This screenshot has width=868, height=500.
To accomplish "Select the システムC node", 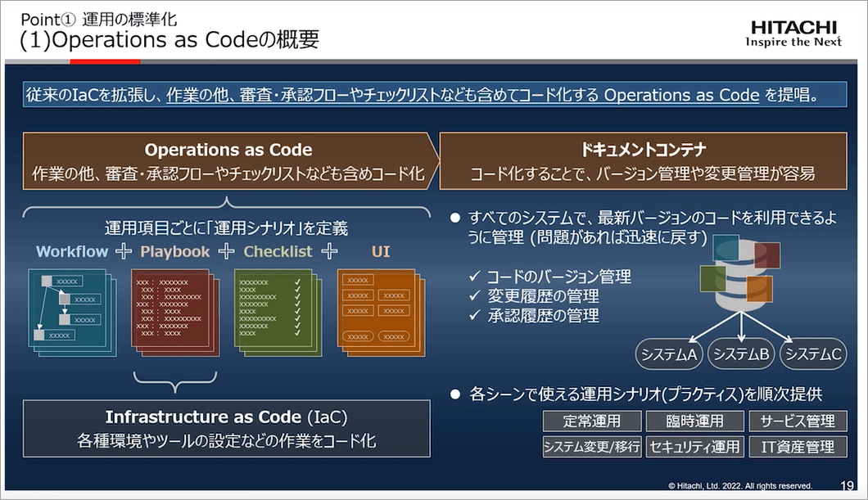I will [812, 354].
